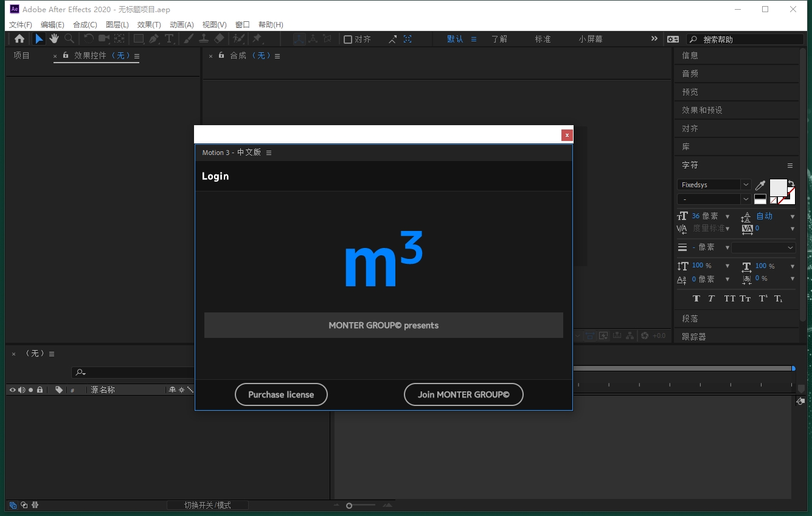Apply Small Caps Tт text style
812x516 pixels.
[x=745, y=298]
